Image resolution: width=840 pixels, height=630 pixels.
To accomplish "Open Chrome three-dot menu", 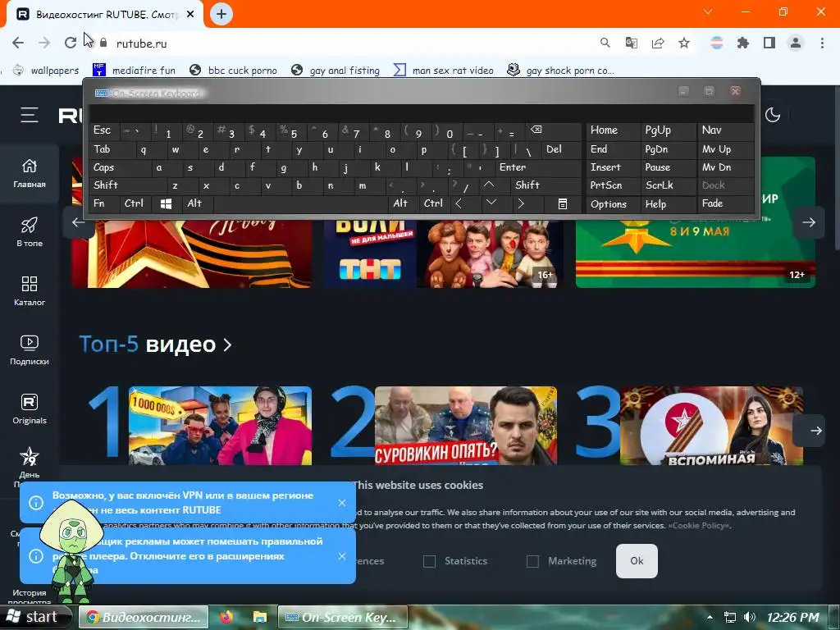I will [822, 43].
